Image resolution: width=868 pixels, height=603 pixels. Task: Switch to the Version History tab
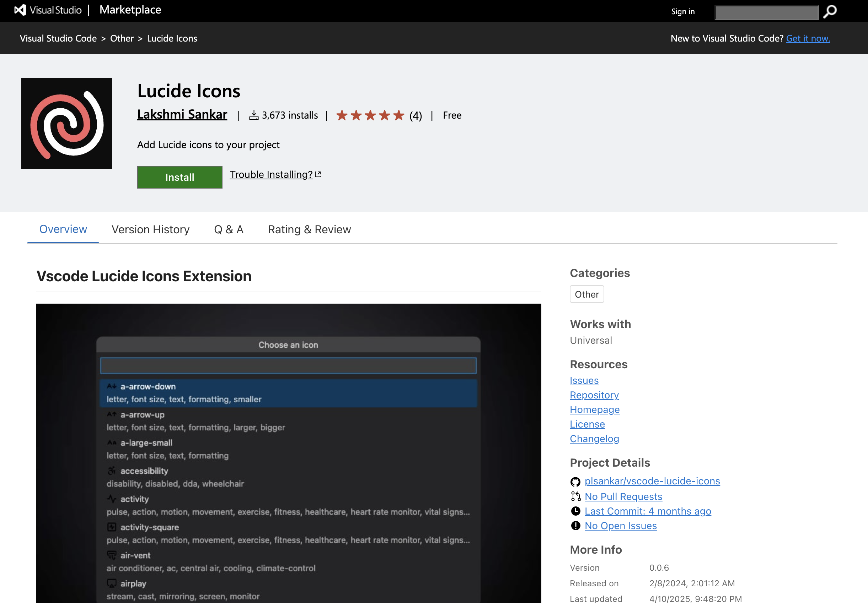pyautogui.click(x=150, y=229)
